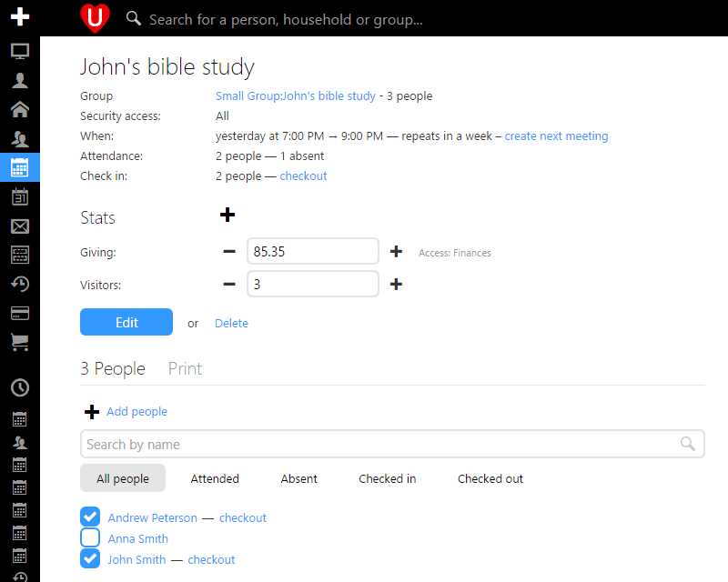Click the blue Edit button

pos(126,322)
